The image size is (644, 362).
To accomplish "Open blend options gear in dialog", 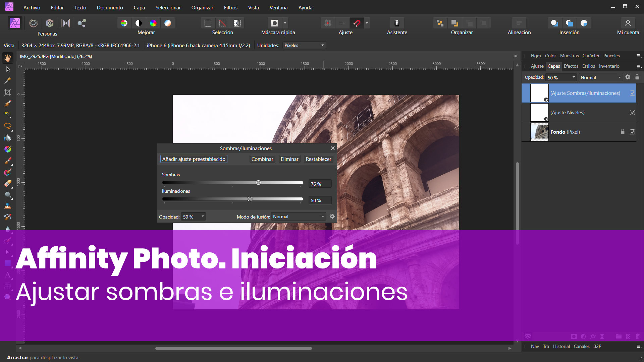I will (x=332, y=217).
